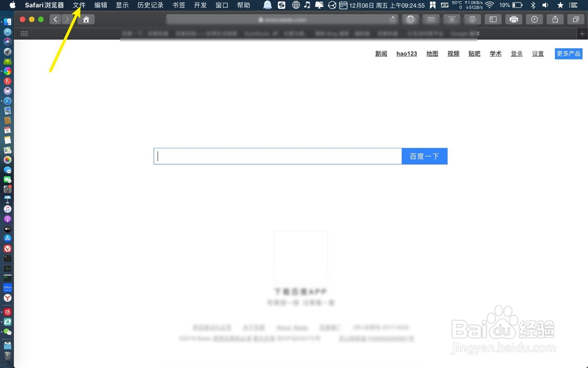Screen dimensions: 588x368
Task: Open the Safari浏览器 application menu
Action: coord(44,5)
